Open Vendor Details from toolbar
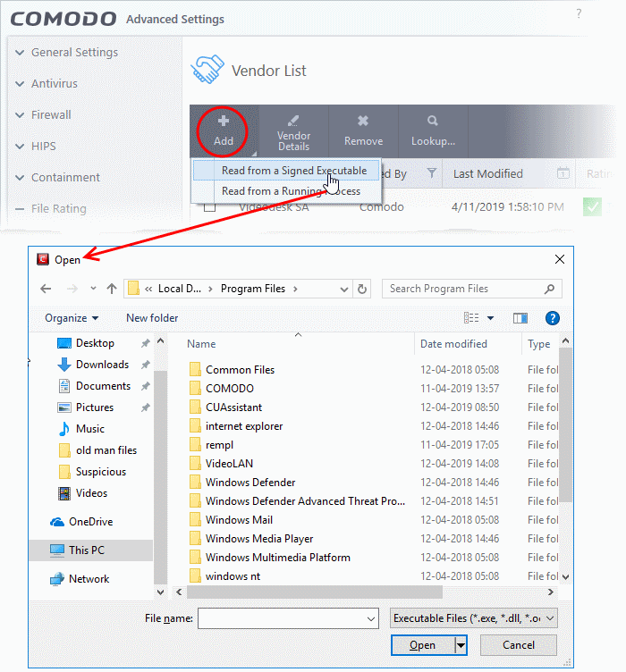 coord(293,133)
